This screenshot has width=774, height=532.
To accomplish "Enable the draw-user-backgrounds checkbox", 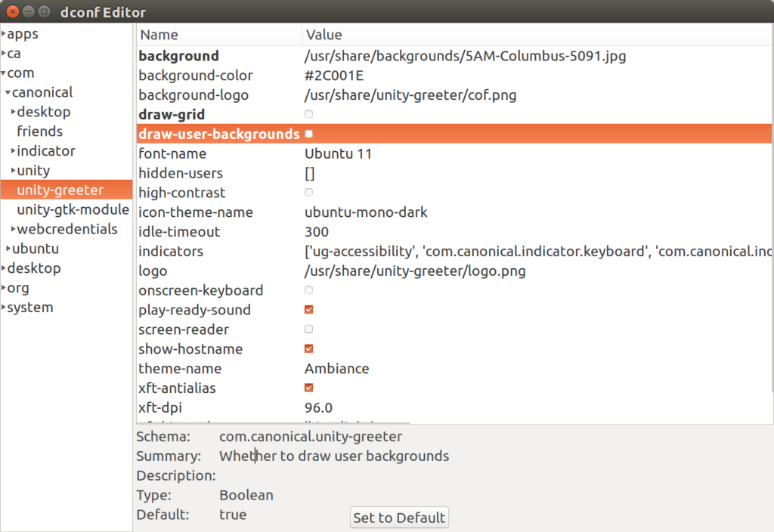I will pos(309,134).
